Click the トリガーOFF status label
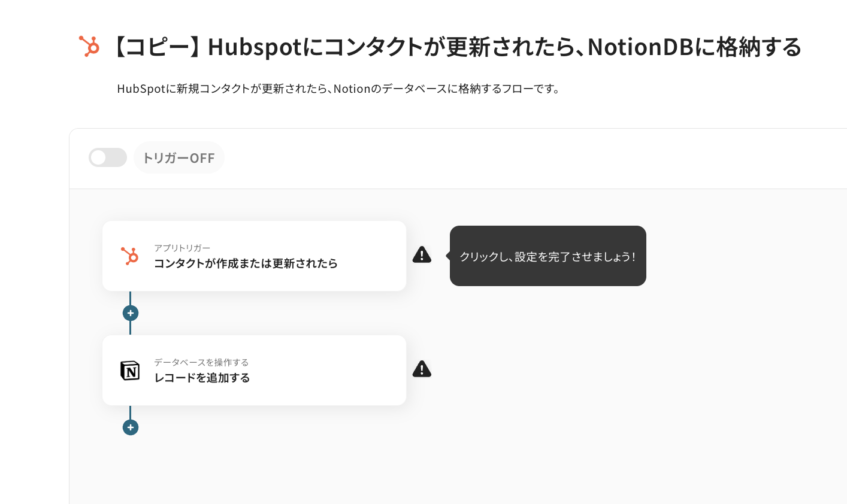The width and height of the screenshot is (847, 504). click(x=179, y=158)
